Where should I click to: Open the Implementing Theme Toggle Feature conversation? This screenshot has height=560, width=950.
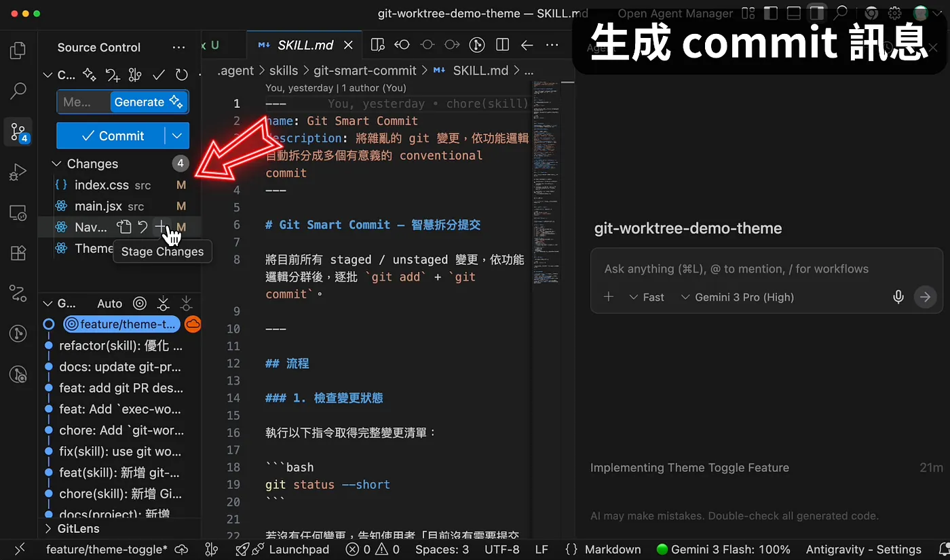click(x=766, y=468)
